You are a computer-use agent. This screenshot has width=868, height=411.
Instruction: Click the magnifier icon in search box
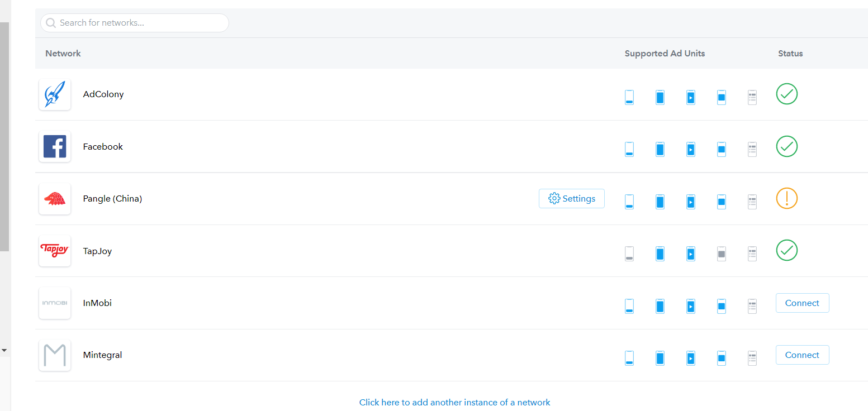tap(51, 23)
